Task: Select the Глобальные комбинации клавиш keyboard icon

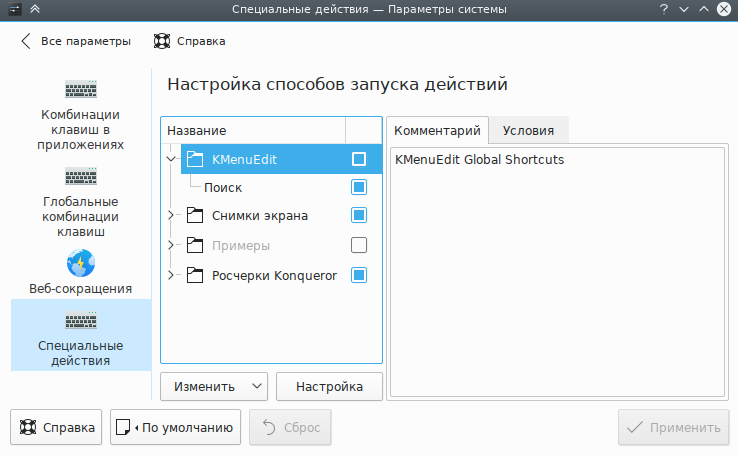Action: point(81,176)
